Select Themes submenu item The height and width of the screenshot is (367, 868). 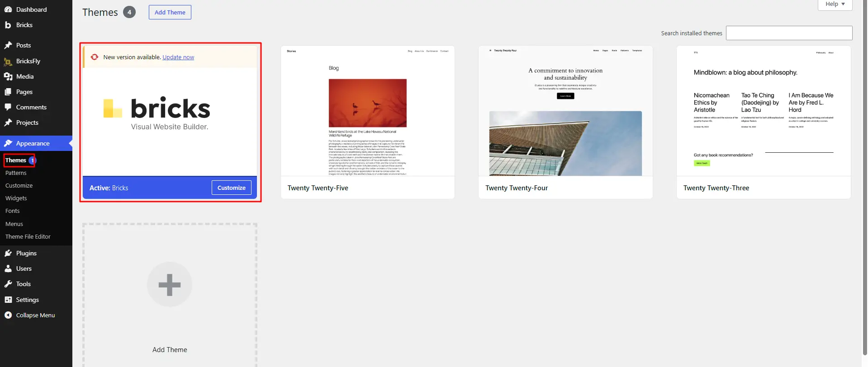[x=16, y=160]
